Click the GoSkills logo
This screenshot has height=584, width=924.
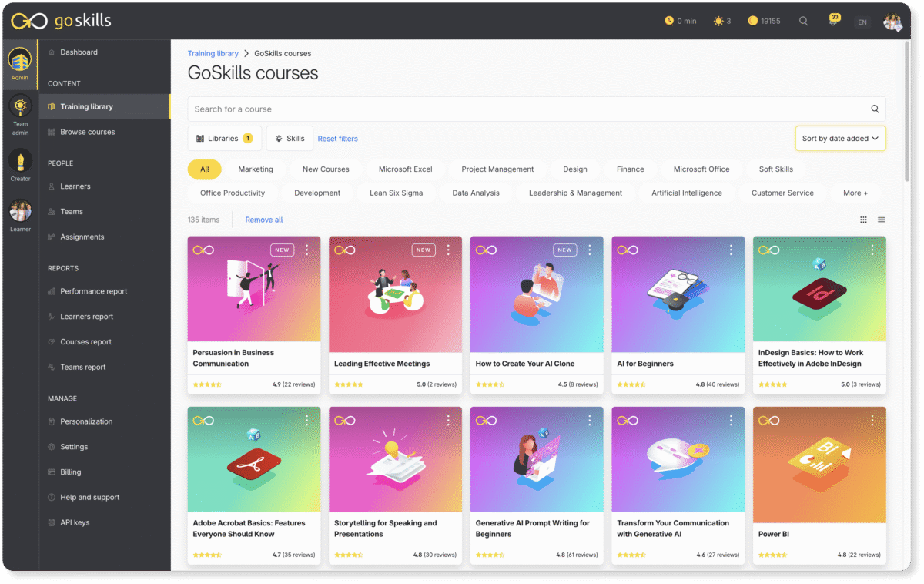pos(61,21)
